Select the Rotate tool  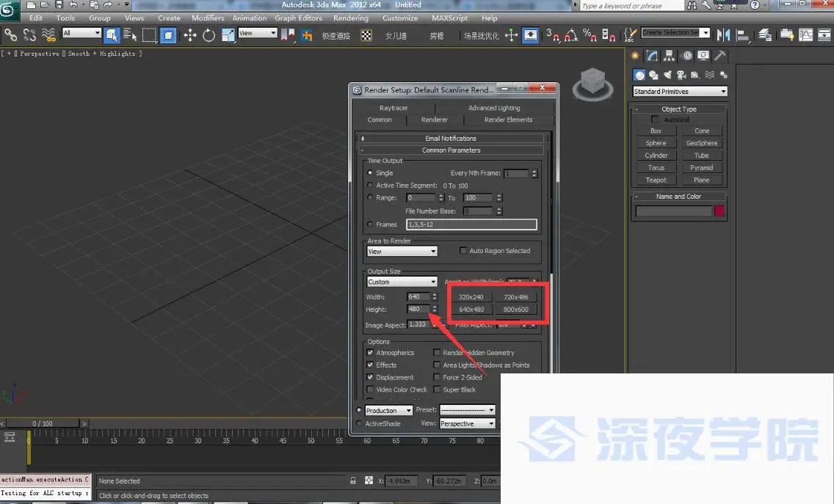click(208, 35)
